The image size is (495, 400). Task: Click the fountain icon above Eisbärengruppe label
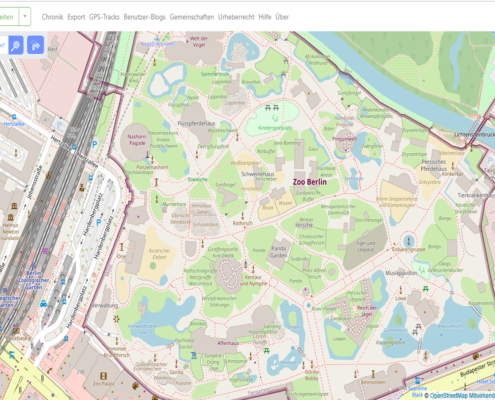point(409,240)
